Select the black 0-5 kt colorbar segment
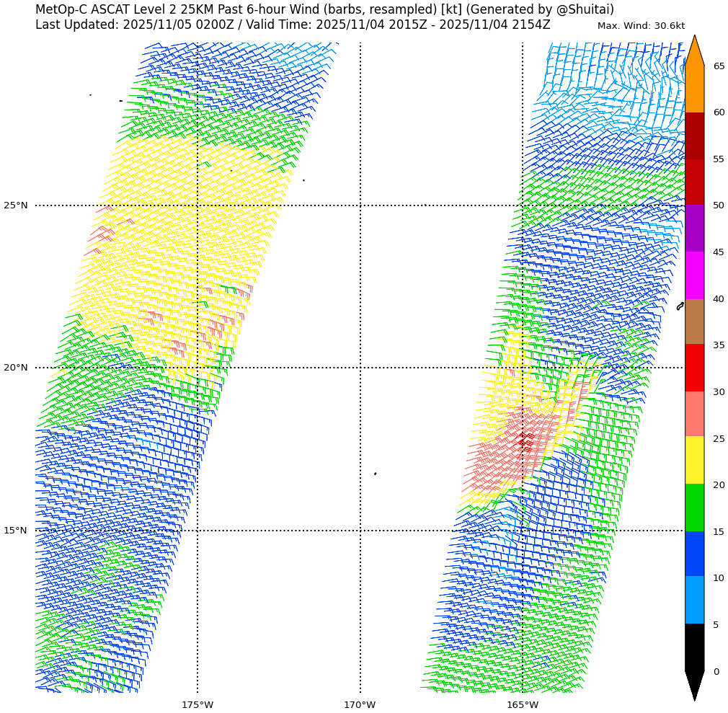The height and width of the screenshot is (713, 728). tap(694, 647)
